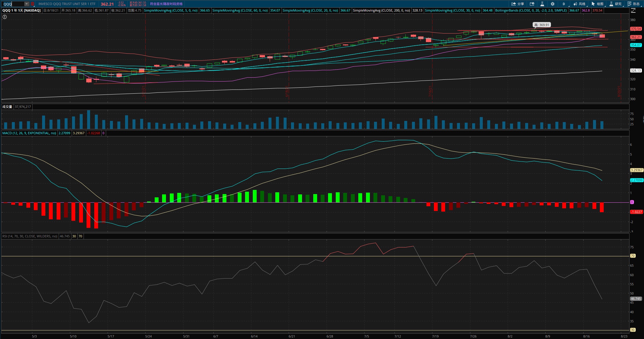The width and height of the screenshot is (644, 339).
Task: Open the notes/alerts folder icon in toolbar
Action: (532, 4)
